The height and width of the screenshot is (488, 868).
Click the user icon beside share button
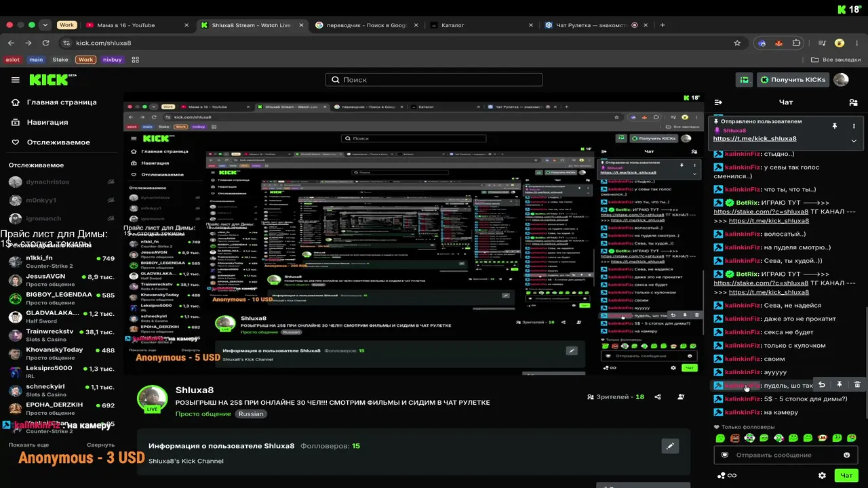tap(681, 397)
